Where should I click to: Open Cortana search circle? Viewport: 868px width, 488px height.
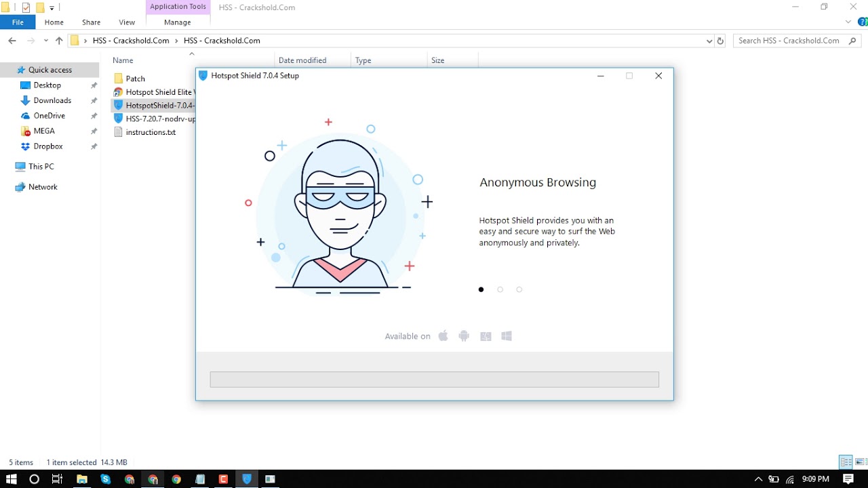[x=35, y=479]
